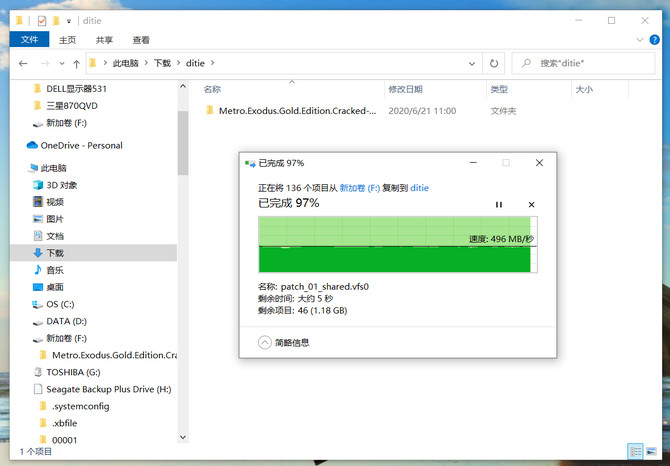
Task: Collapse to 简略信息 fewer details
Action: [x=284, y=342]
